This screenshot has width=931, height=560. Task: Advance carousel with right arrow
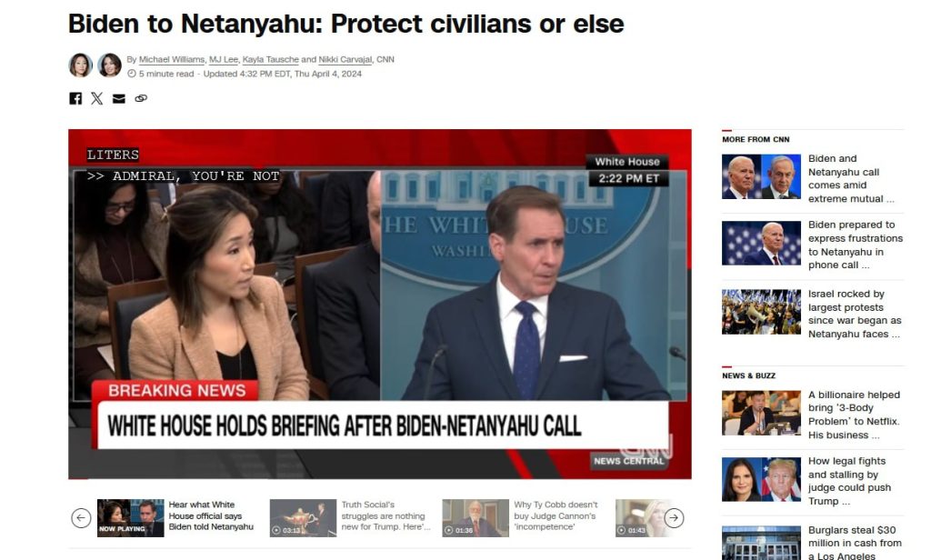click(x=674, y=518)
